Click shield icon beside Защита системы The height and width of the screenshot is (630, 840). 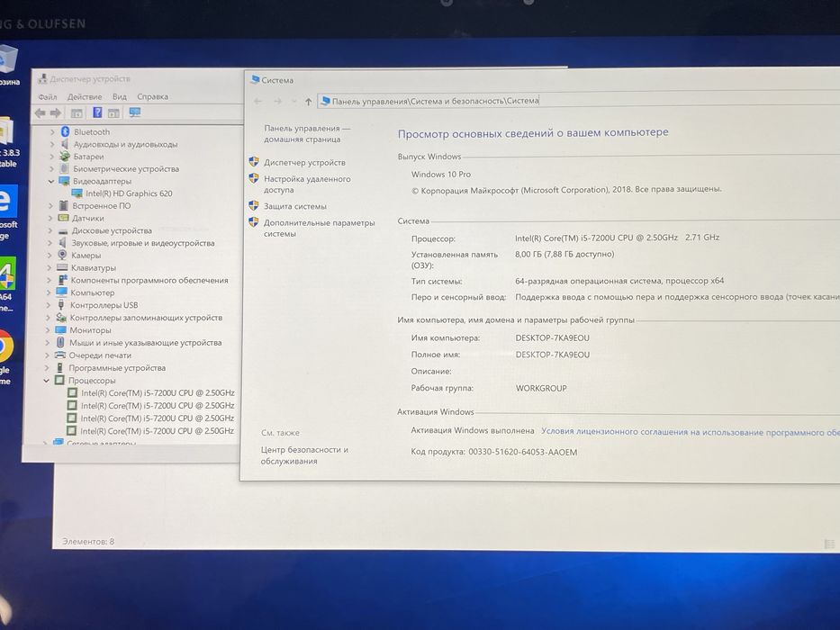(254, 206)
